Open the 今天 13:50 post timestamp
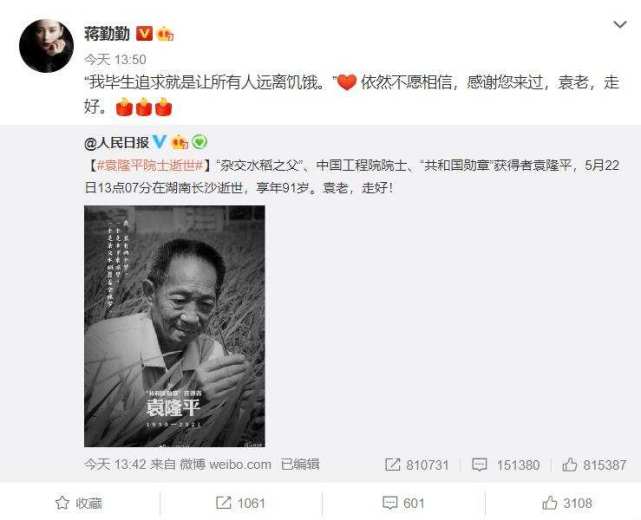 point(115,60)
